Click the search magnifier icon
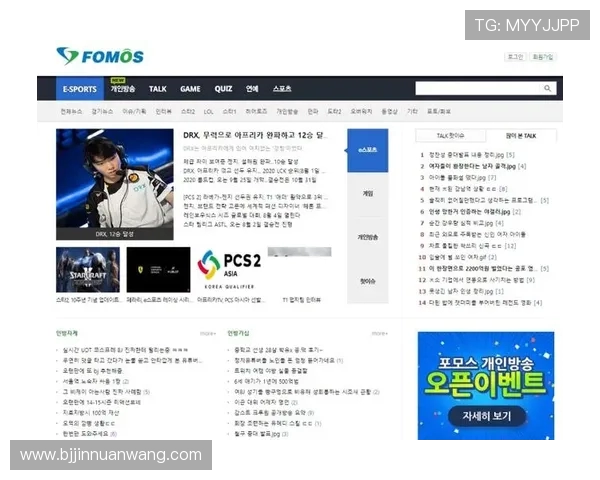This screenshot has height=480, width=600. [x=548, y=89]
